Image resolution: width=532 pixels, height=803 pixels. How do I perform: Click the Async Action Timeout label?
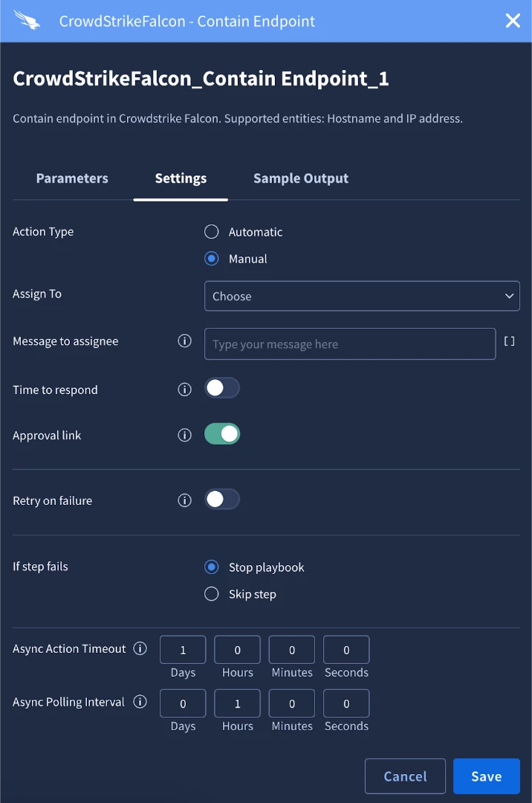click(x=69, y=648)
